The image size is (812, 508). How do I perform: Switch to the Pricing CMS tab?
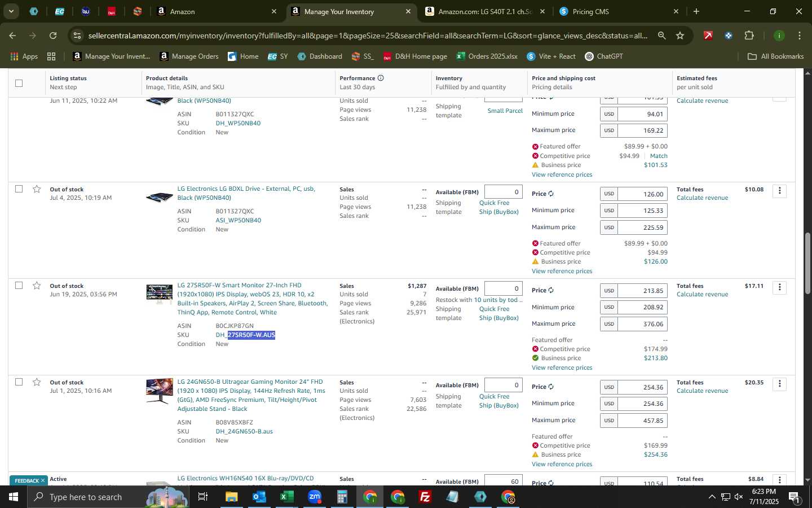pos(619,11)
